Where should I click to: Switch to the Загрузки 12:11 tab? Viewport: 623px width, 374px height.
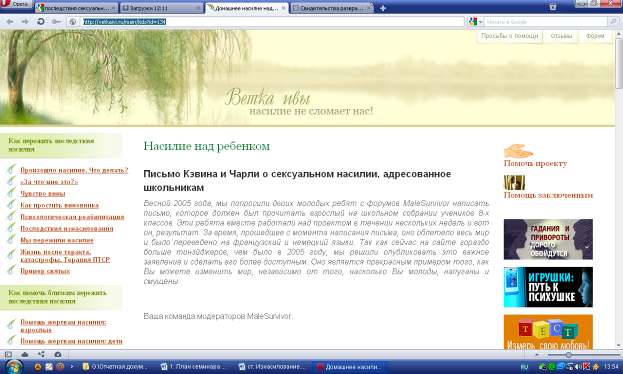[x=161, y=8]
